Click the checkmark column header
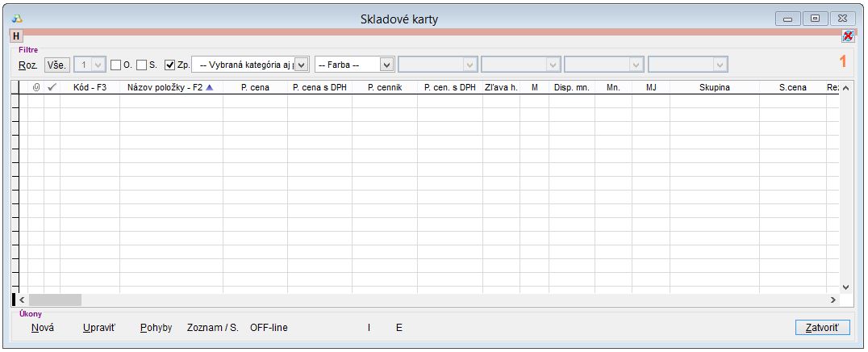 [x=52, y=87]
